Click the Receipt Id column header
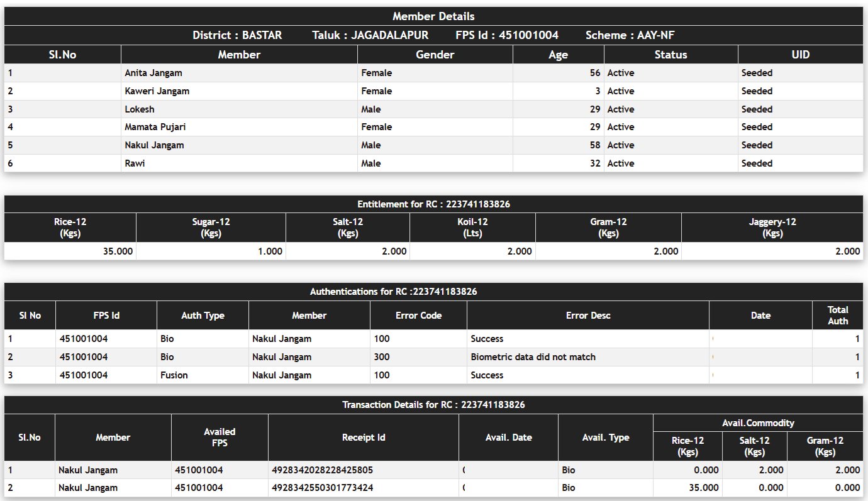The height and width of the screenshot is (501, 868). click(x=364, y=438)
